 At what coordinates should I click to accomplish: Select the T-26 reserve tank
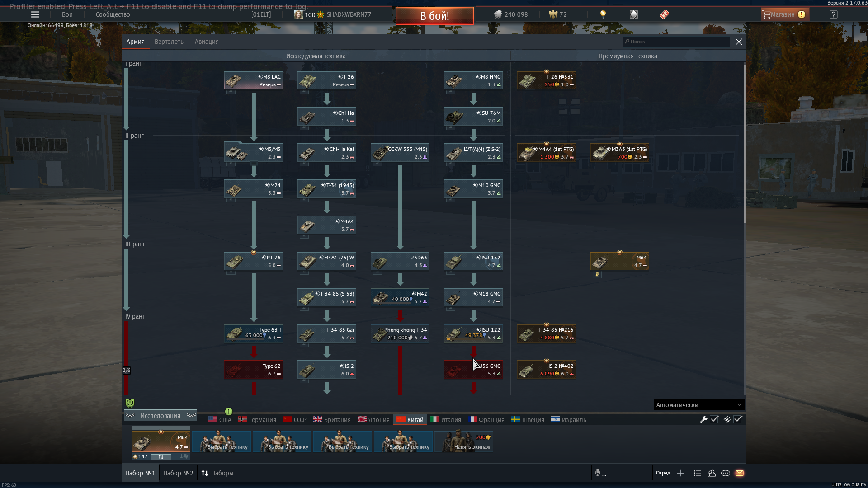coord(327,80)
